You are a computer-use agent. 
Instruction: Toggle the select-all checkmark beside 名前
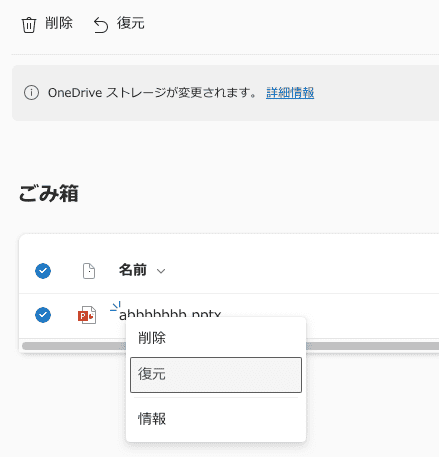[x=43, y=271]
